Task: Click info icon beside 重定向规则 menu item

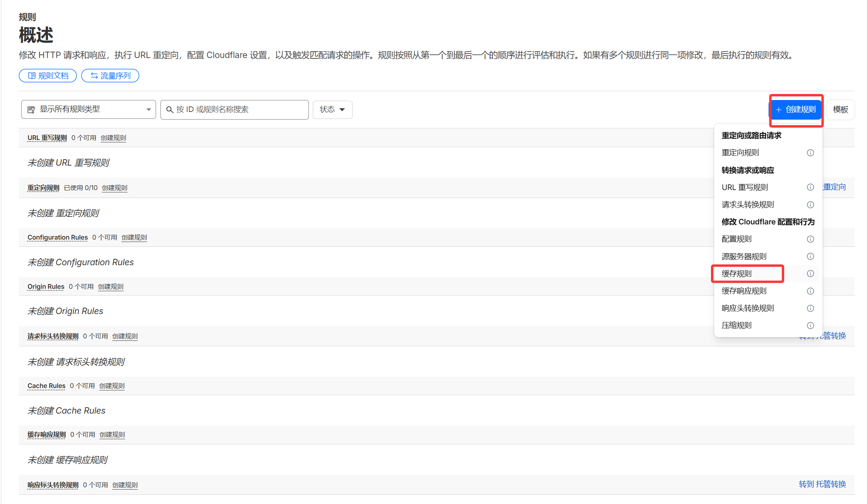Action: [810, 153]
